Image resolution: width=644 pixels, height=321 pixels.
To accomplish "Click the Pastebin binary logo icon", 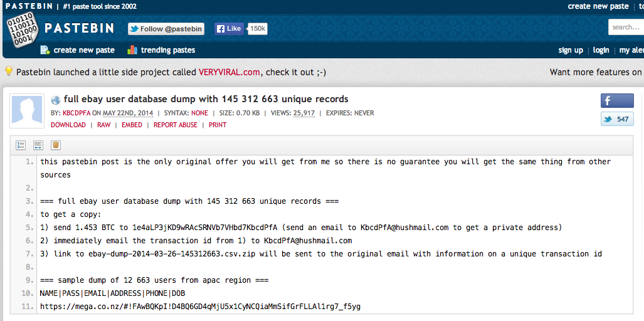I will click(23, 29).
